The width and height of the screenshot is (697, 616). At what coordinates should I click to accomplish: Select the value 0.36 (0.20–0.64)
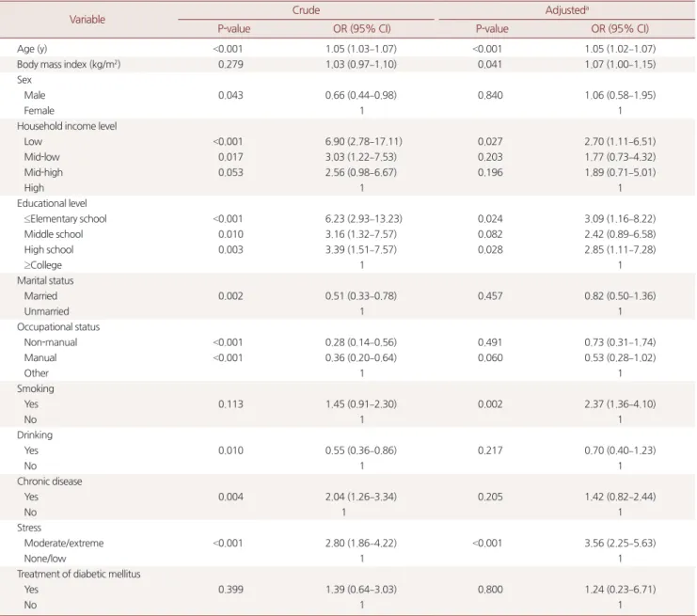360,357
